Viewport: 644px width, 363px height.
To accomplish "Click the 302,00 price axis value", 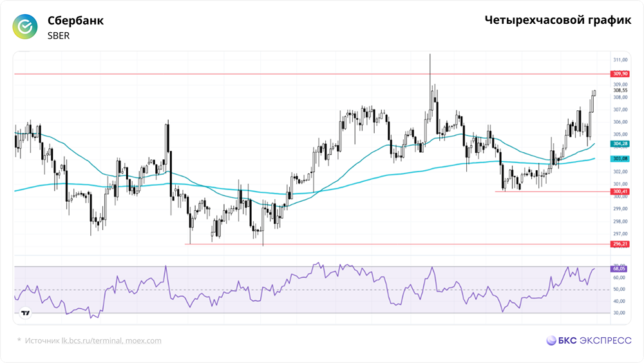I will coord(620,172).
